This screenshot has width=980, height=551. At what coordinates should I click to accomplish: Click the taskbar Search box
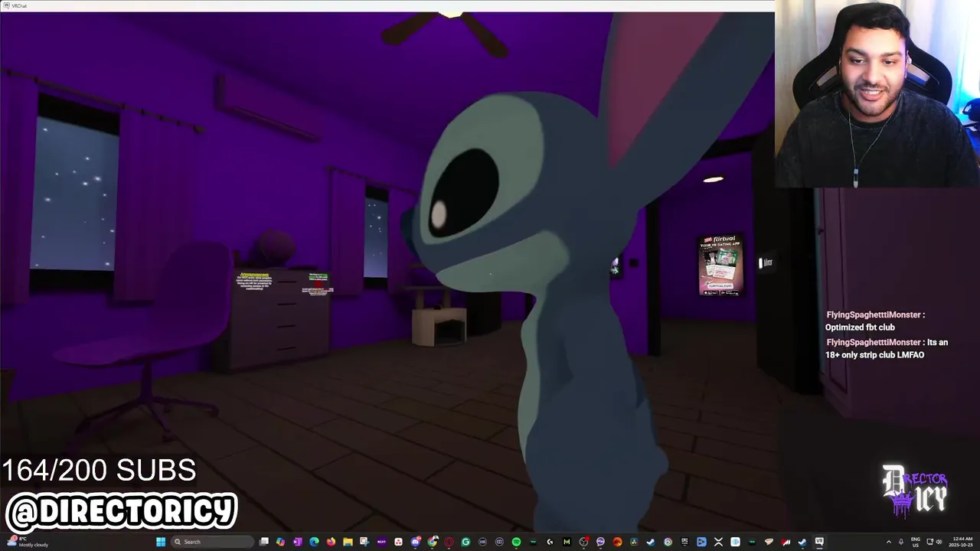(212, 542)
